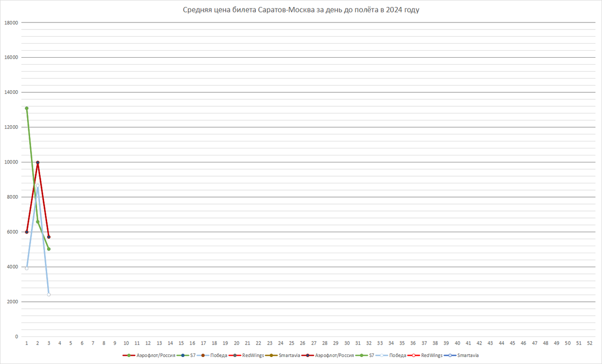The width and height of the screenshot is (602, 364).
Task: Select the horizontal axis label 15
Action: click(x=181, y=343)
